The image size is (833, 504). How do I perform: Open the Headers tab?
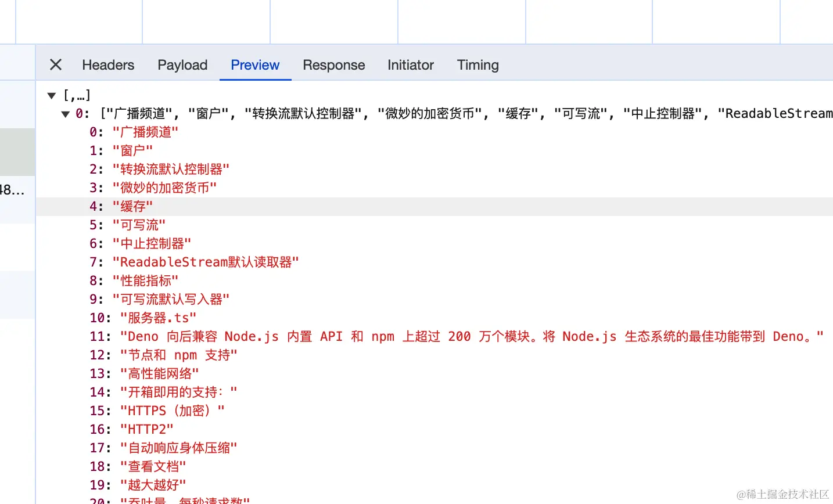108,64
